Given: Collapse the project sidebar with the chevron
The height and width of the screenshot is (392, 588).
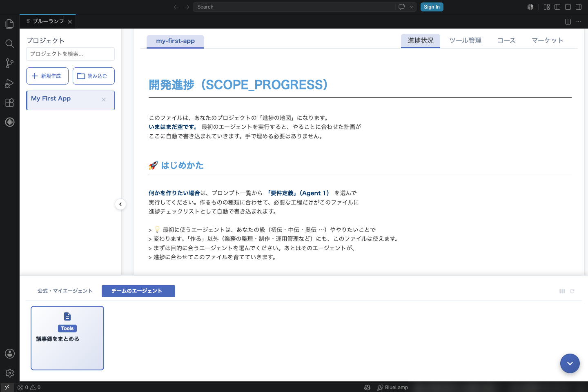Looking at the screenshot, I should (120, 204).
